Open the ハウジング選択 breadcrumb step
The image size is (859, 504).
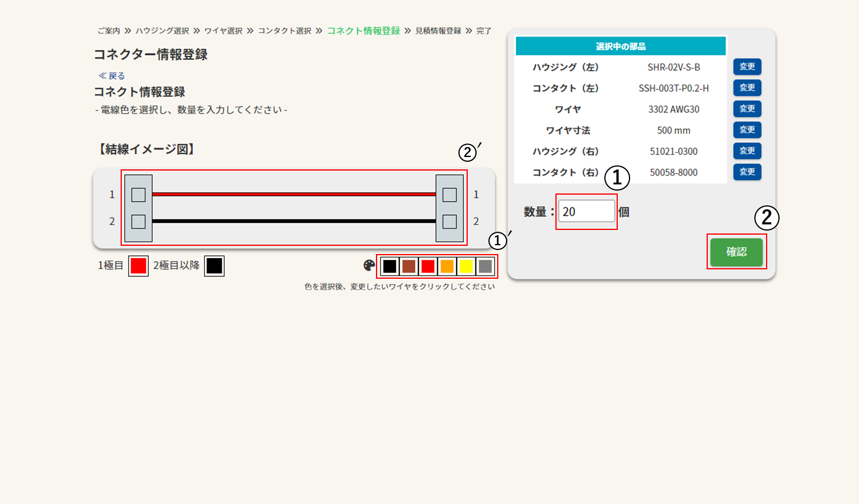coord(162,31)
